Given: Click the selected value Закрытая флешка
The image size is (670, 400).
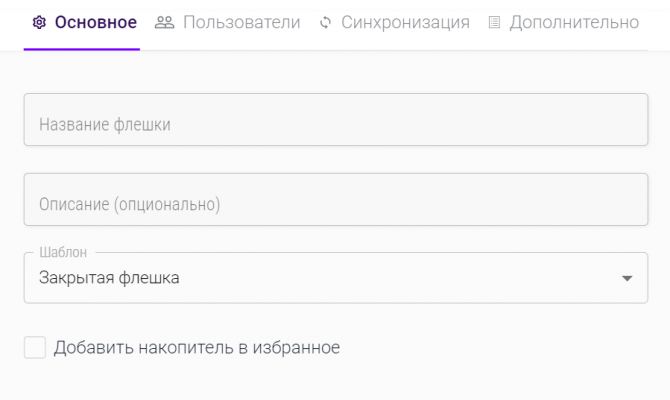Looking at the screenshot, I should tap(109, 278).
